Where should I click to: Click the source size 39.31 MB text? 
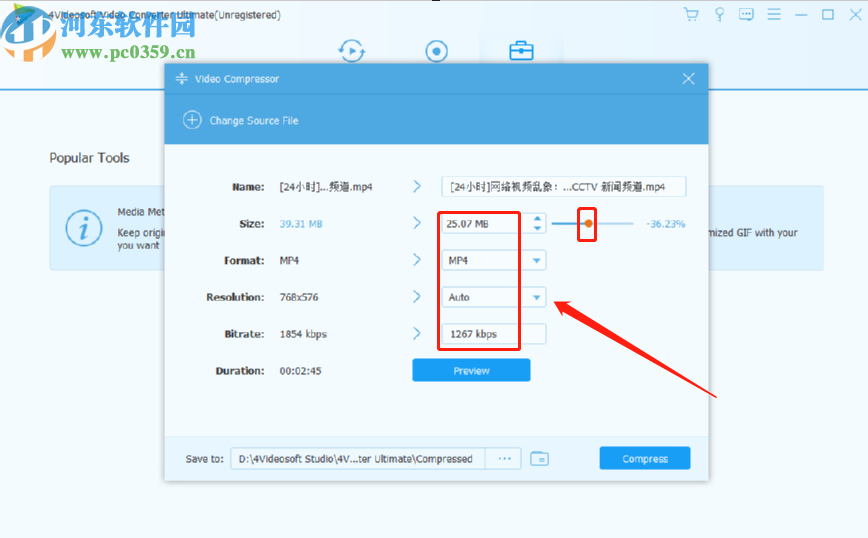(x=301, y=224)
